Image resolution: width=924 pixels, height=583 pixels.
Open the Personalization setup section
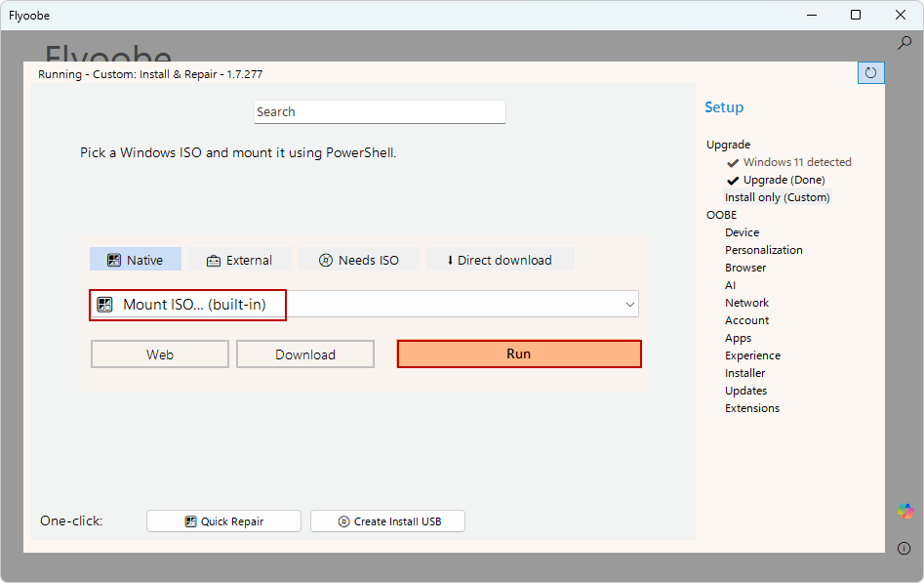pos(764,250)
